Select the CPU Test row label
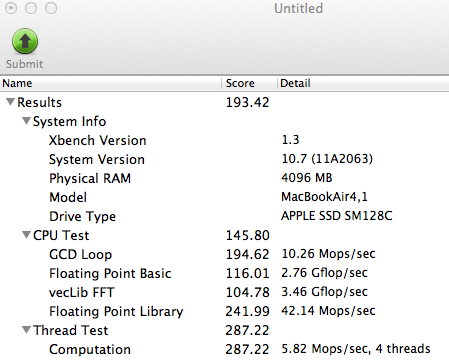This screenshot has height=361, width=449. point(61,235)
